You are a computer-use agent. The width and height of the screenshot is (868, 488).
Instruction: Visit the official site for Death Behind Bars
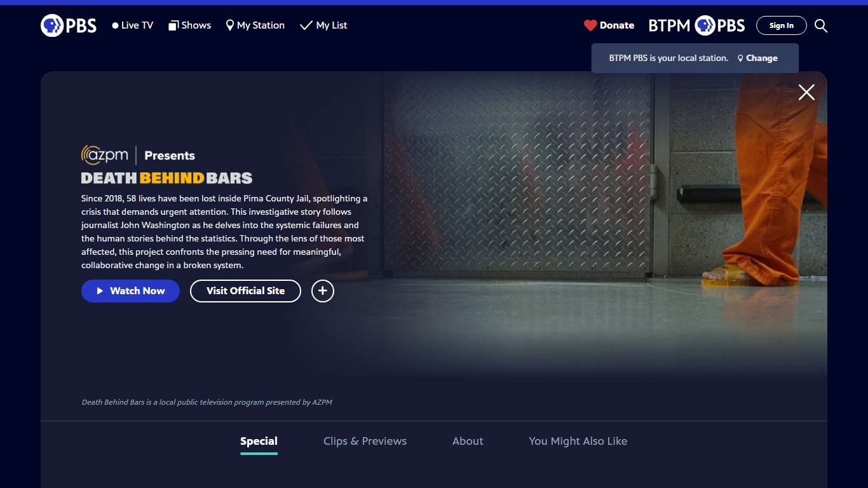pos(245,291)
